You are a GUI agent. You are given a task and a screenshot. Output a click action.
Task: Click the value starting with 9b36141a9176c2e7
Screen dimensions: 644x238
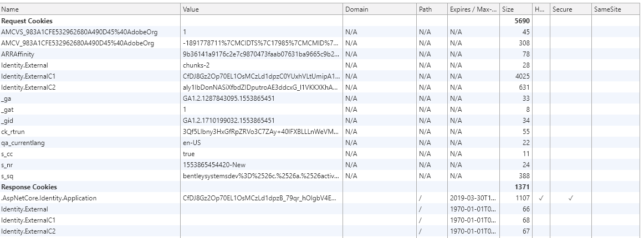pos(262,54)
